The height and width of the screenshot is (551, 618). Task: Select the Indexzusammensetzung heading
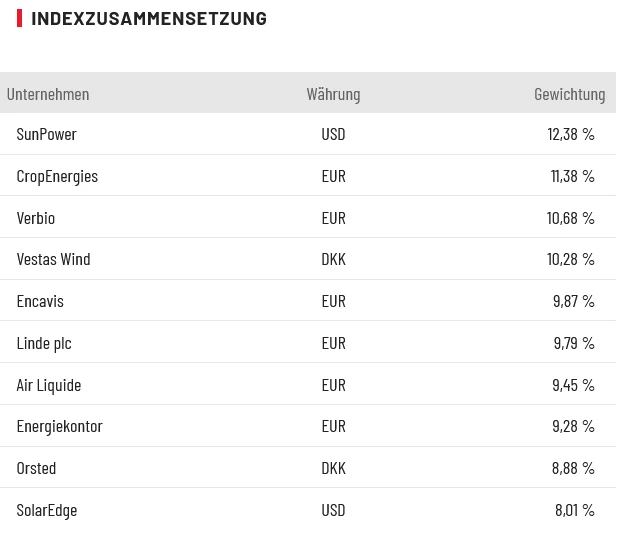coord(149,18)
